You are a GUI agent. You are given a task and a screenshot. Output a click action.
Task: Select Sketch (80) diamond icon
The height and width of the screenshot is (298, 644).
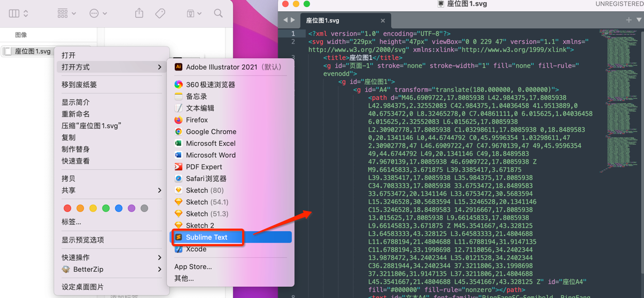tap(179, 190)
